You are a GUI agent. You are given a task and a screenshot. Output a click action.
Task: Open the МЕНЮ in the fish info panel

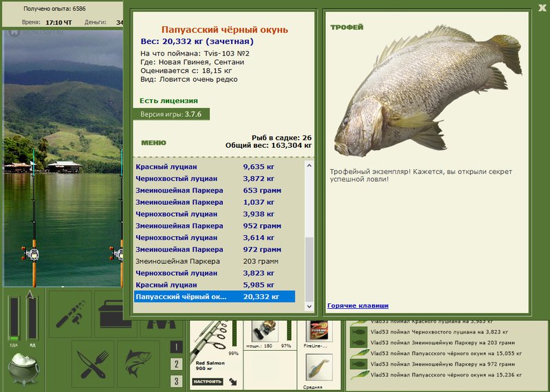point(153,143)
